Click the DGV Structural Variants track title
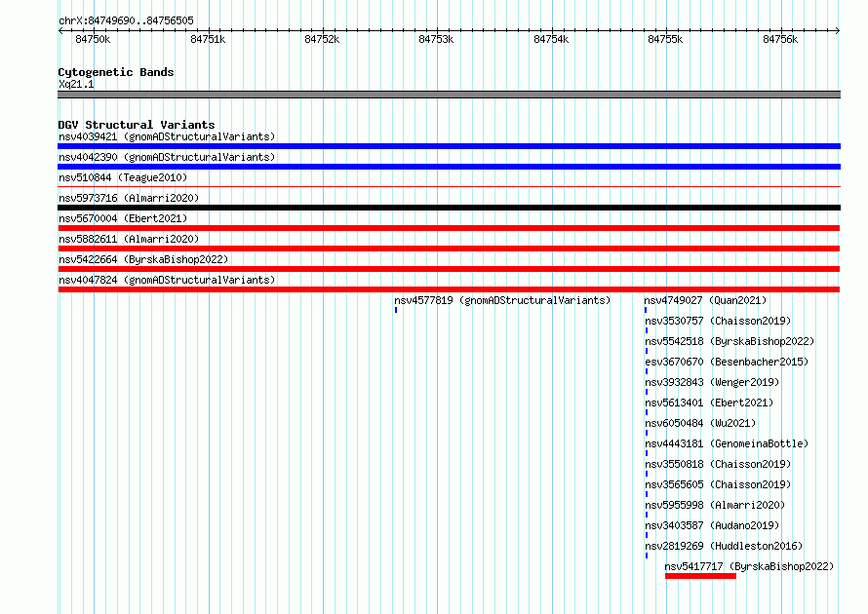Viewport: 868px width, 614px height. [137, 125]
